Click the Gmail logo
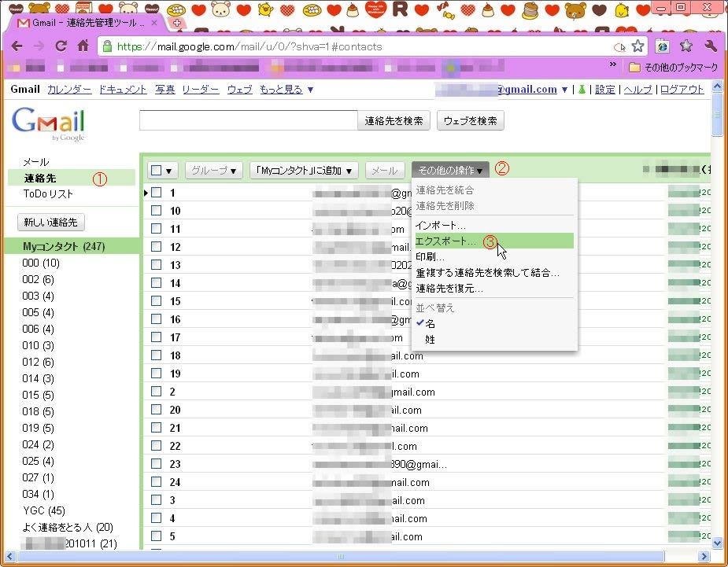The height and width of the screenshot is (567, 728). 48,123
